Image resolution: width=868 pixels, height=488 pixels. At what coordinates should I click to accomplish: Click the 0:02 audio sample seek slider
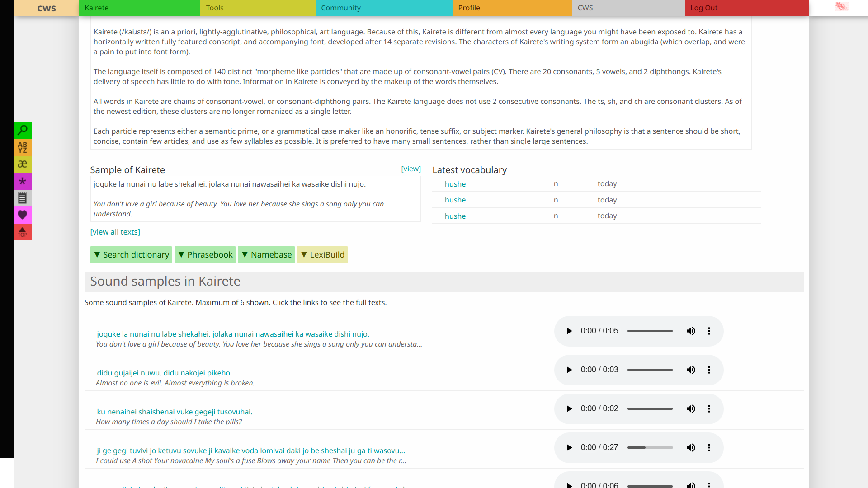tap(650, 409)
